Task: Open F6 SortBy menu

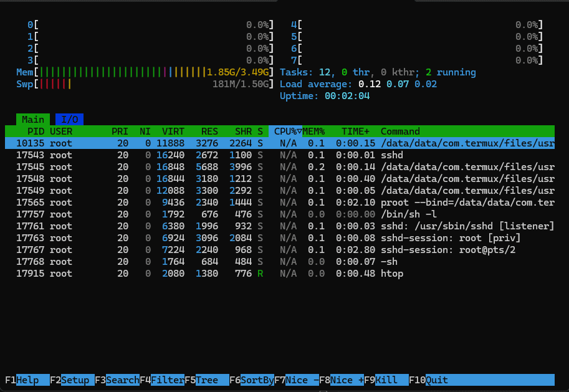Action: click(252, 380)
